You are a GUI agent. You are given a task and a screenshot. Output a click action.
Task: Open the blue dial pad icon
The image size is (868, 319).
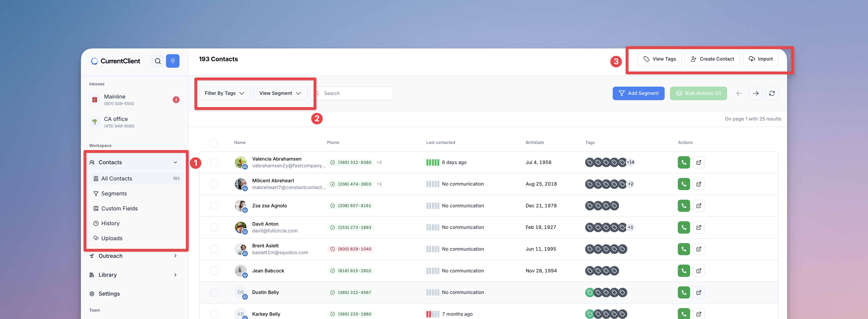pyautogui.click(x=173, y=61)
